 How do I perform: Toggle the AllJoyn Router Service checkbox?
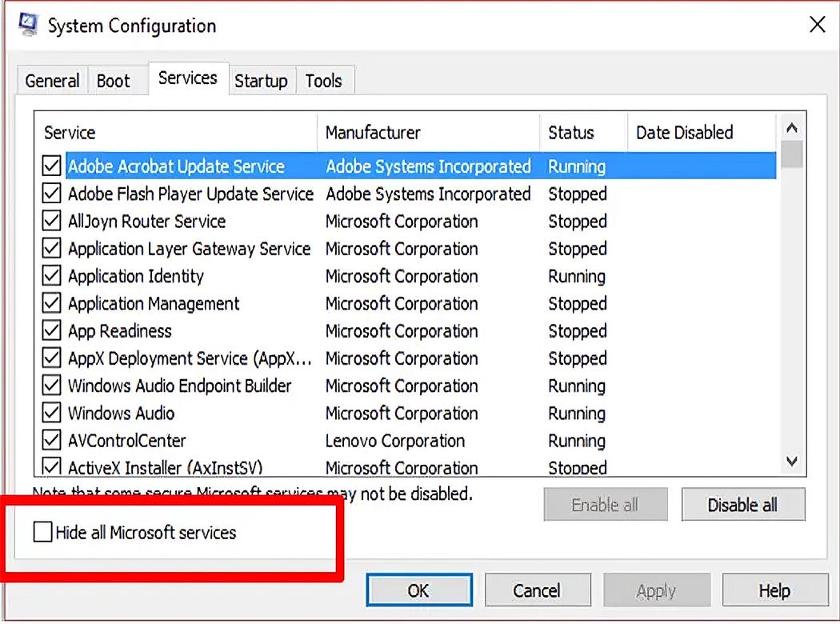pos(51,220)
